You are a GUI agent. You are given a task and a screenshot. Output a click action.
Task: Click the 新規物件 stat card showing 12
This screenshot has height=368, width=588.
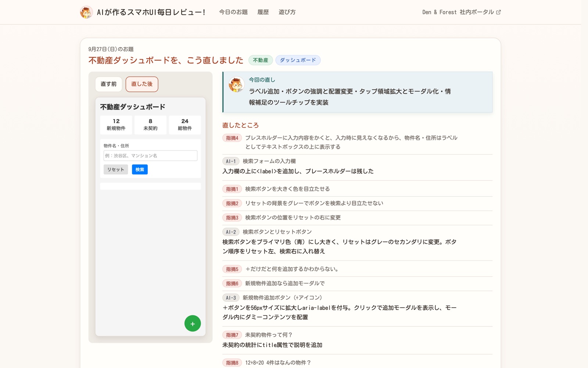point(116,125)
